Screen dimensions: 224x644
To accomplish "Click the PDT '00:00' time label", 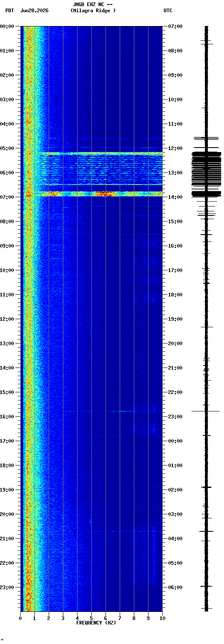I will point(7,26).
